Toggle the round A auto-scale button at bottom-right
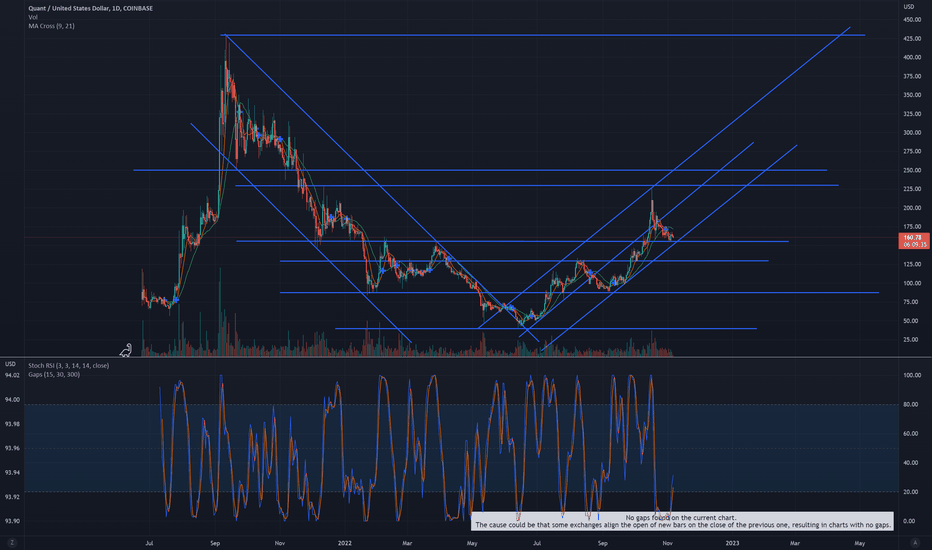 coord(915,543)
